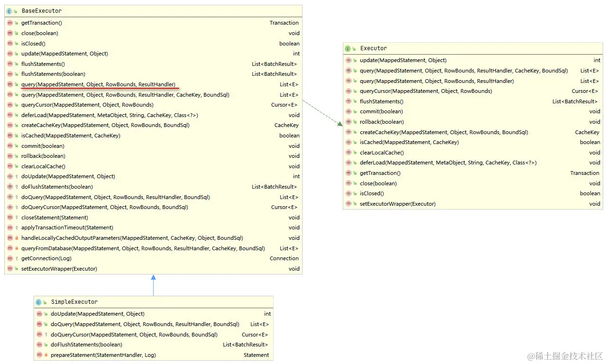Image resolution: width=606 pixels, height=364 pixels.
Task: Click Transaction return type in Executor
Action: 585,173
